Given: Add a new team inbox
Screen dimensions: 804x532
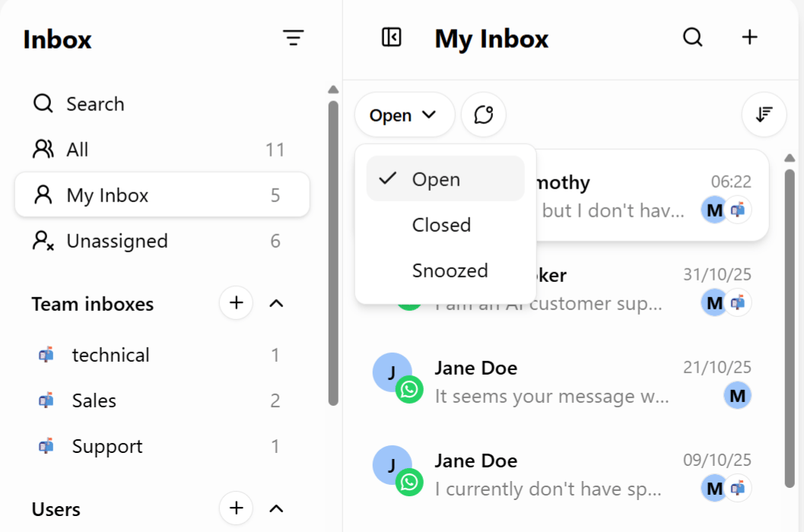Looking at the screenshot, I should pyautogui.click(x=236, y=303).
